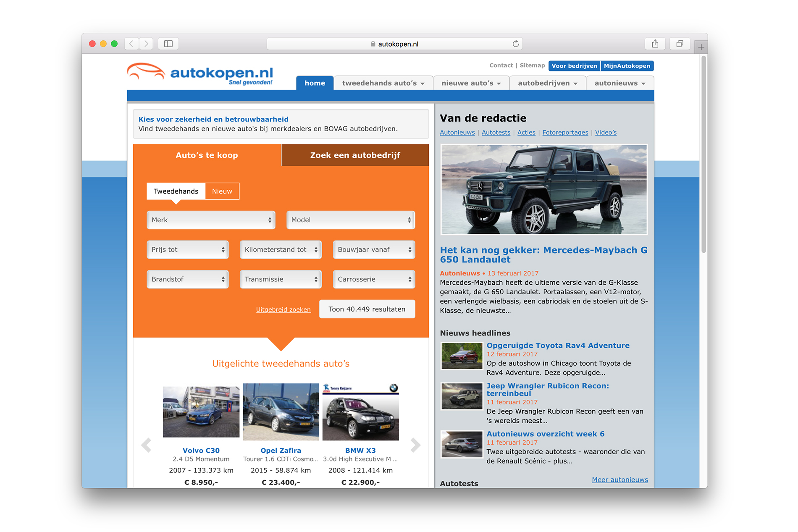Open the nieuwe auto's menu

pyautogui.click(x=471, y=83)
